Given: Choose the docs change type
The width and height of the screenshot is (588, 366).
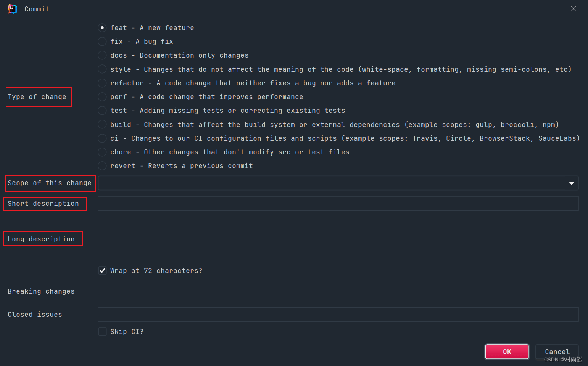Looking at the screenshot, I should [x=102, y=55].
